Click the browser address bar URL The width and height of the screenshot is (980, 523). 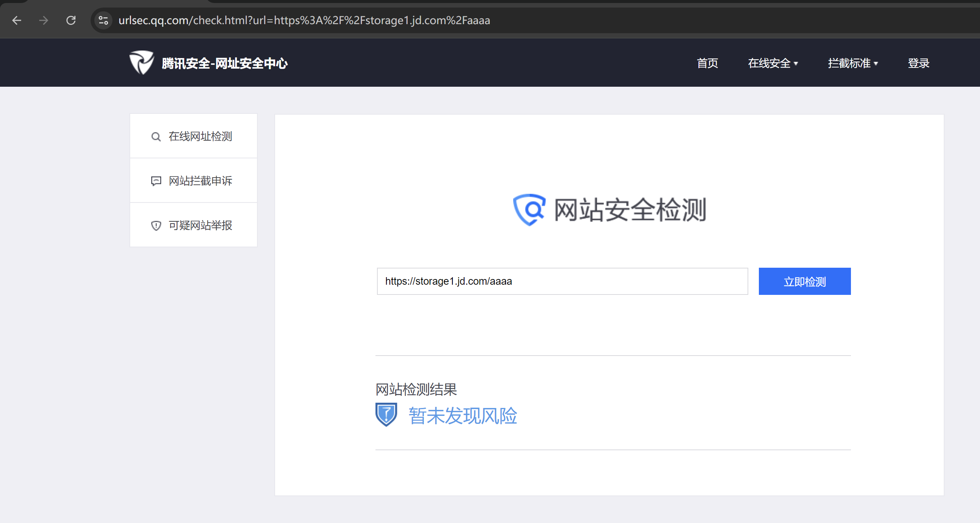click(x=304, y=20)
